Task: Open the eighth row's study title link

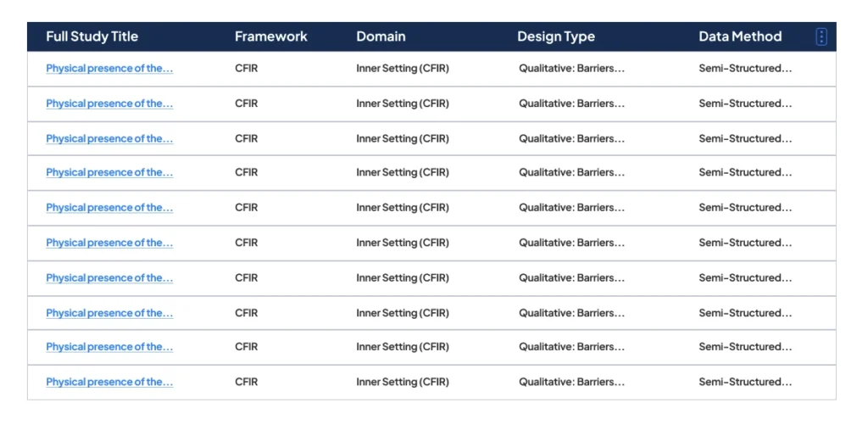Action: coord(109,313)
